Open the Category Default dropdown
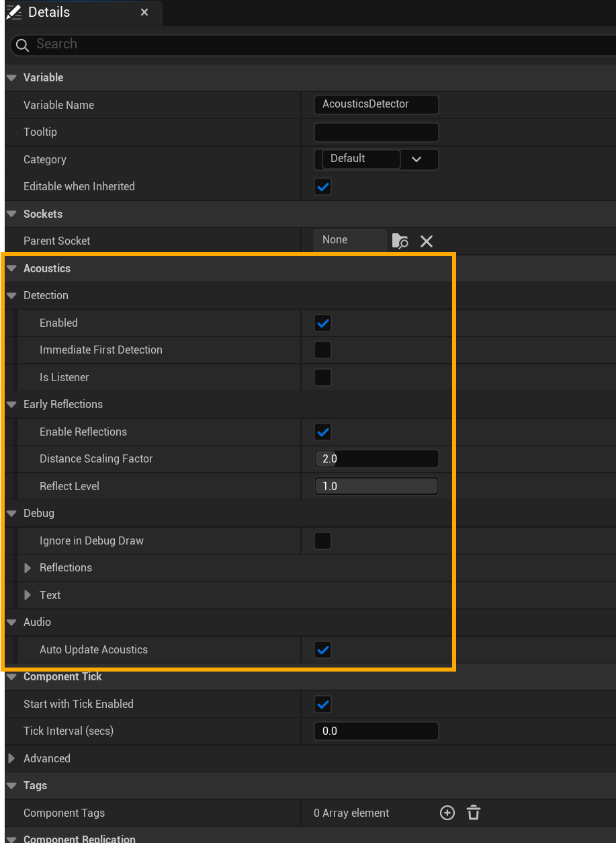This screenshot has width=616, height=843. (x=416, y=159)
